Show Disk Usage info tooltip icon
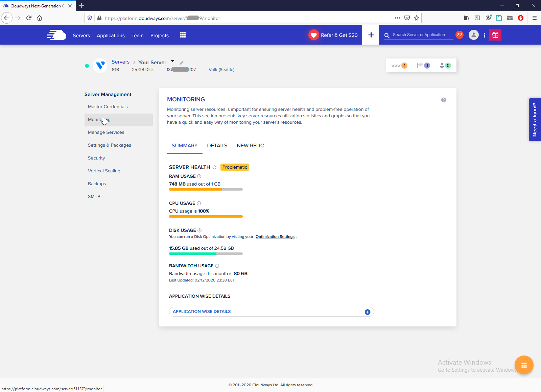 click(199, 230)
